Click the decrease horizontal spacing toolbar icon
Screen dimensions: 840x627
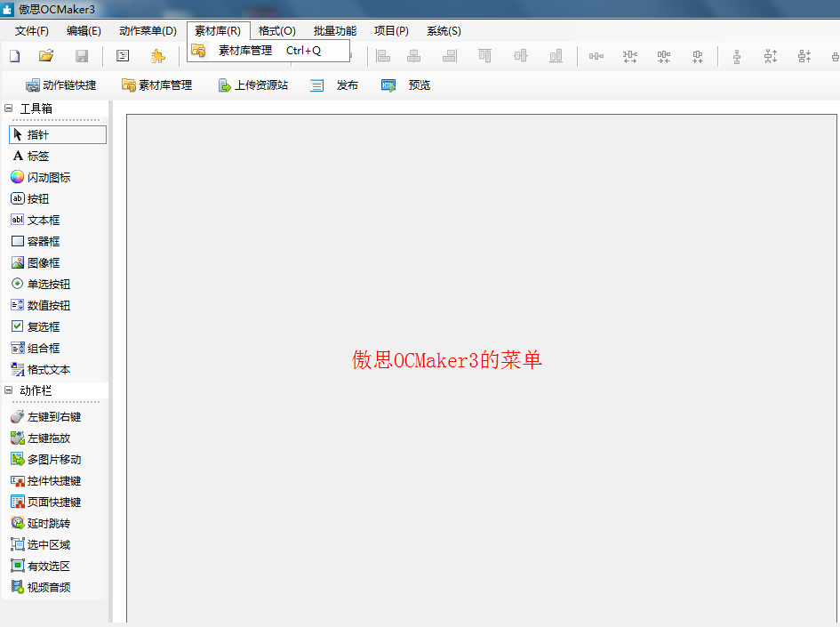pyautogui.click(x=664, y=56)
